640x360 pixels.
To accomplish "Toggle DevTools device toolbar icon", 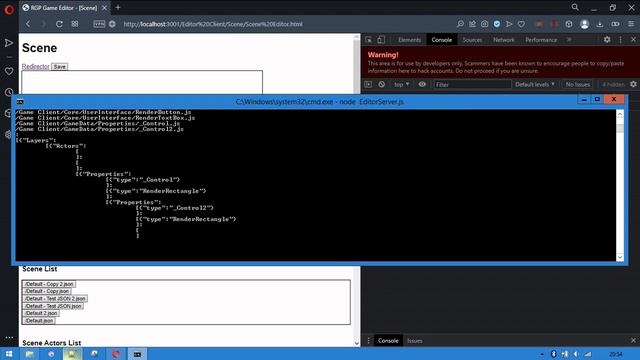I will tap(381, 40).
